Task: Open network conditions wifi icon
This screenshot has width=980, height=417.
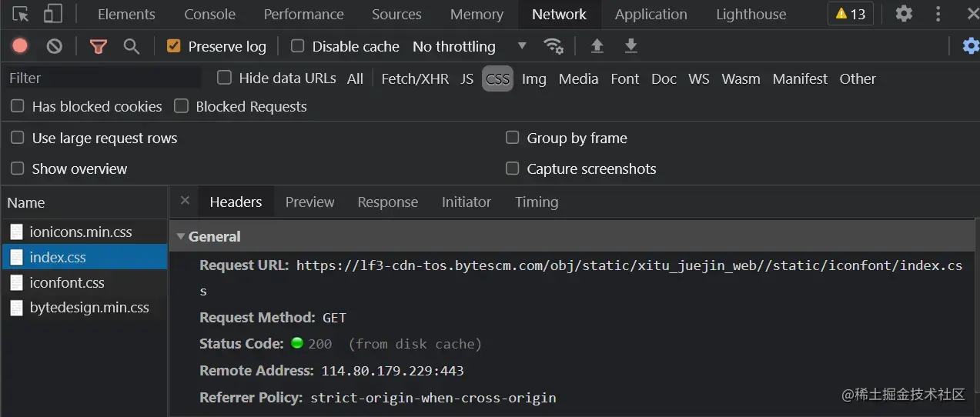Action: click(x=553, y=46)
